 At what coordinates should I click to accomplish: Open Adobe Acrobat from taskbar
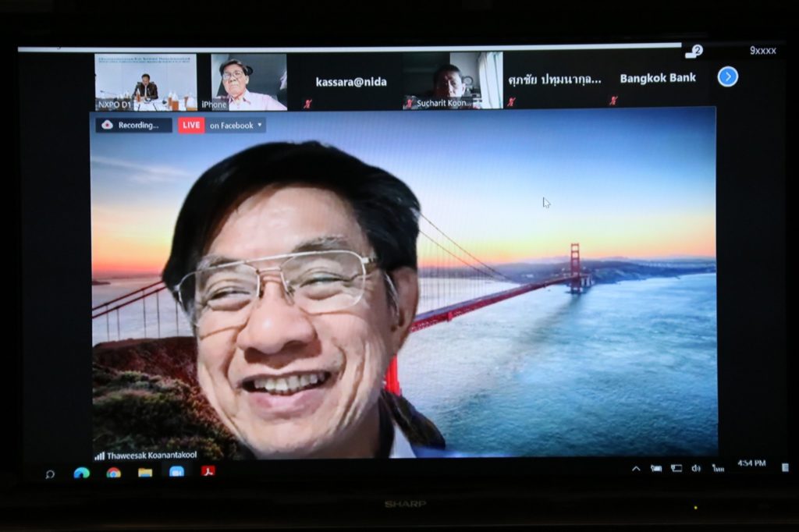click(x=208, y=471)
